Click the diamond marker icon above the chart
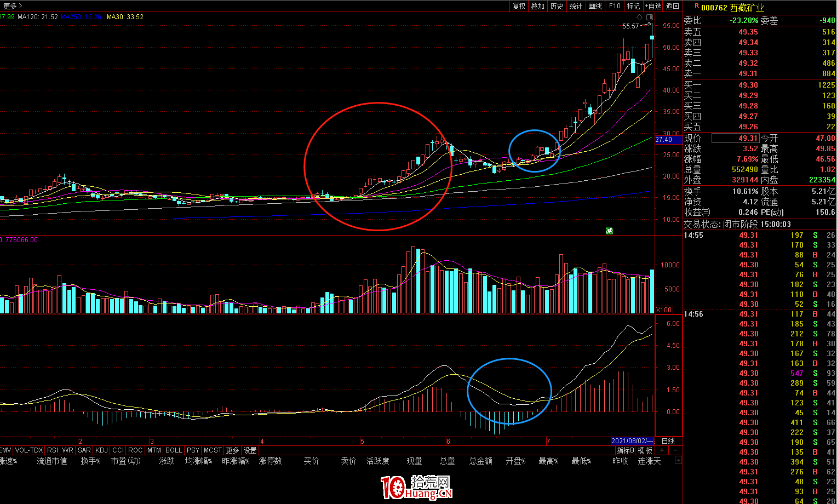Viewport: 837px width, 504px height. pos(639,17)
